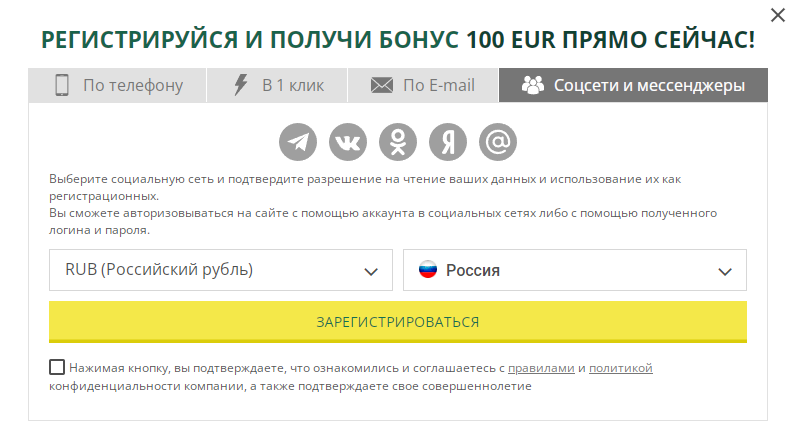The height and width of the screenshot is (448, 795).
Task: Click the ЗАРЕГИСТРИРОВАТЬСЯ button
Action: [x=398, y=322]
